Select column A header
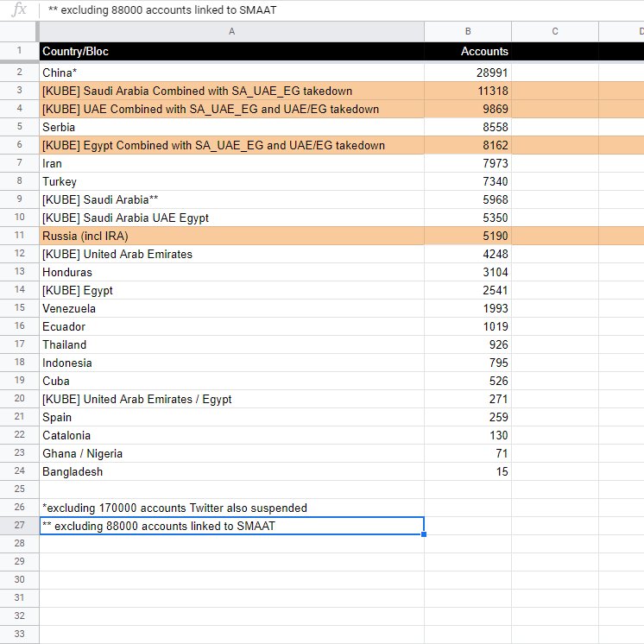644x644 pixels. pos(231,32)
